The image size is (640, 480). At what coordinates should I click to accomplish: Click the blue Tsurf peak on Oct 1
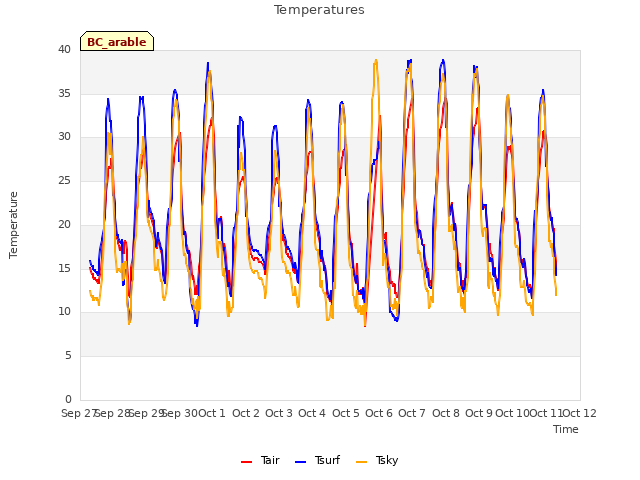pos(208,63)
